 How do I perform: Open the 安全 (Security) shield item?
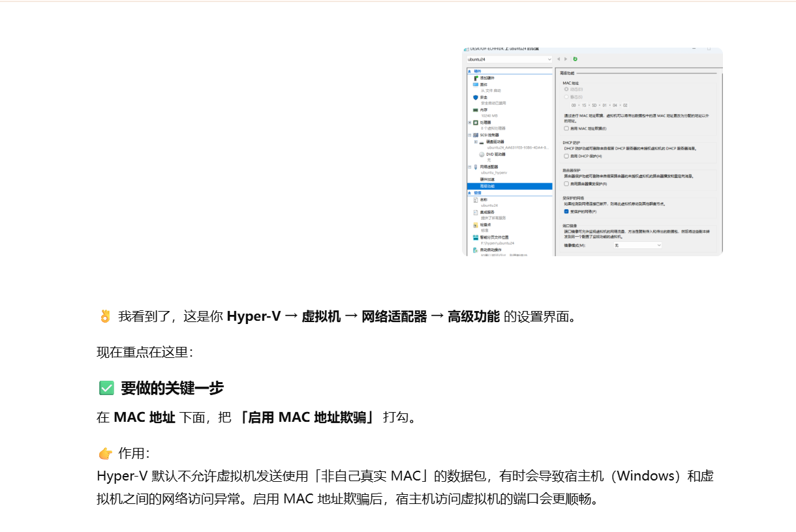[476, 97]
